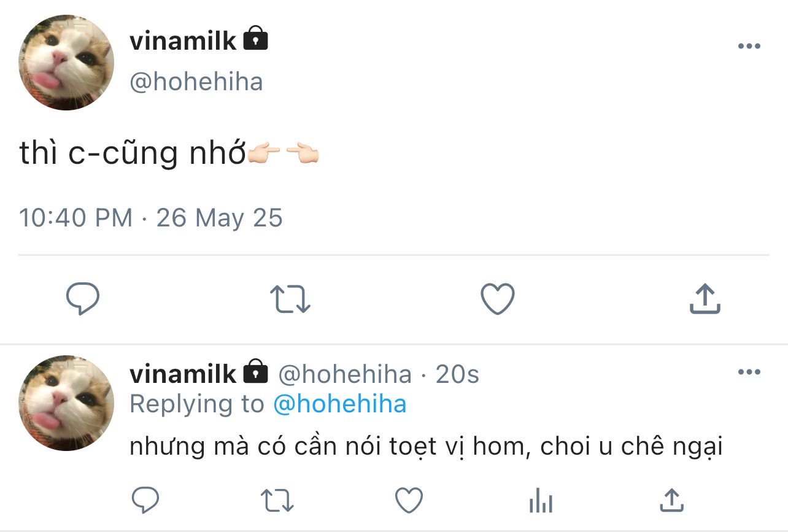This screenshot has width=788, height=532.
Task: Like the main "thì c-cũng nhớ" tweet
Action: coord(497,299)
